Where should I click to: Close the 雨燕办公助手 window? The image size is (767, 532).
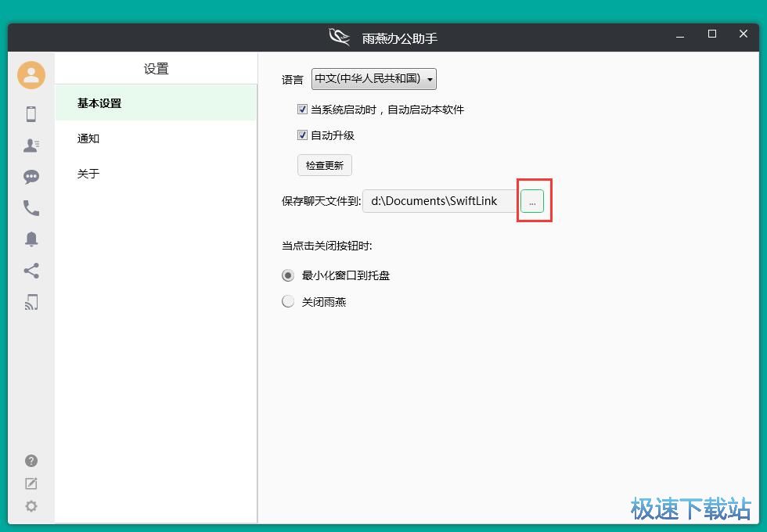(744, 34)
